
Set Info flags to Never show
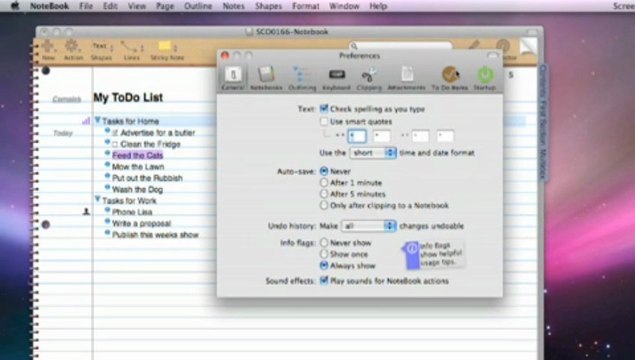click(324, 243)
